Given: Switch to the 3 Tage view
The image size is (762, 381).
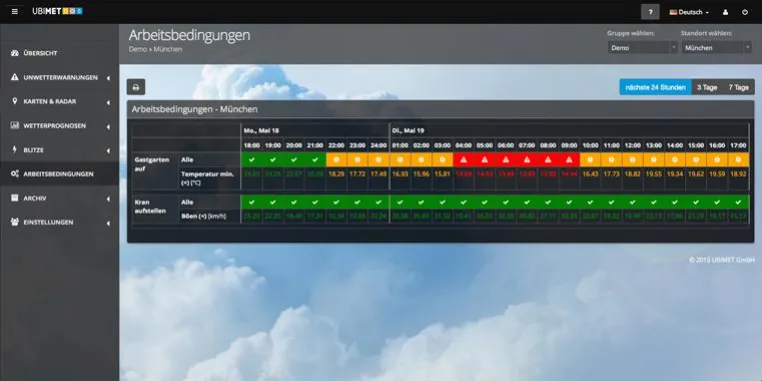Looking at the screenshot, I should 707,87.
